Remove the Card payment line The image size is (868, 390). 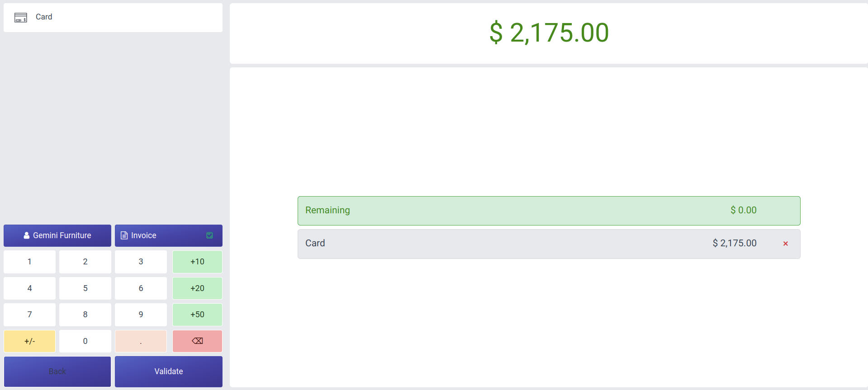point(785,244)
